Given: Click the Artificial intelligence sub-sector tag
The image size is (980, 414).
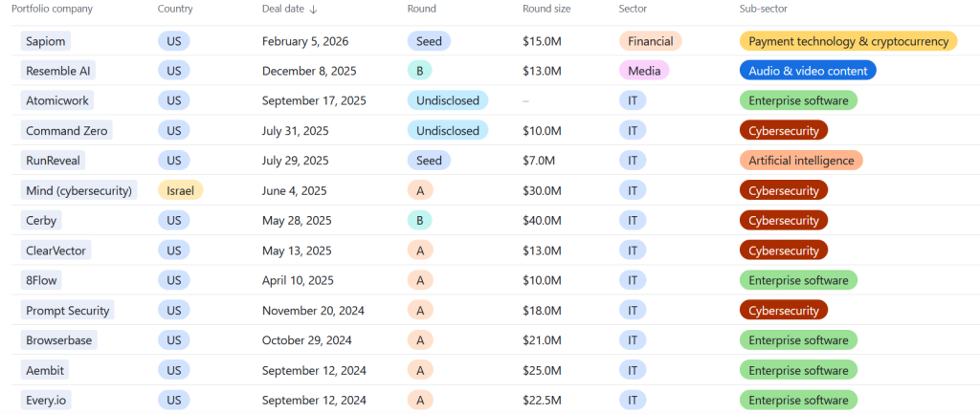Looking at the screenshot, I should click(x=801, y=161).
